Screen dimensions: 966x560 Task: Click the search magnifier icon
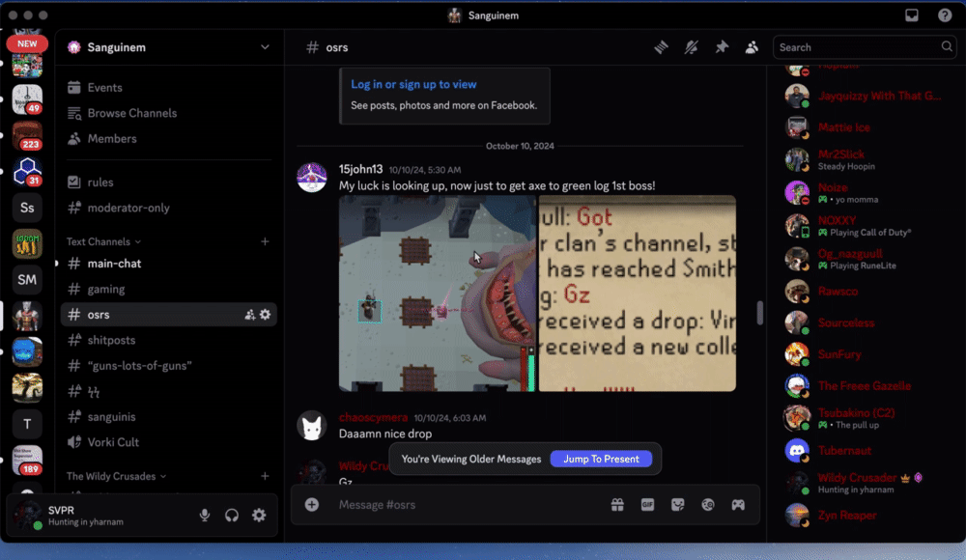947,46
